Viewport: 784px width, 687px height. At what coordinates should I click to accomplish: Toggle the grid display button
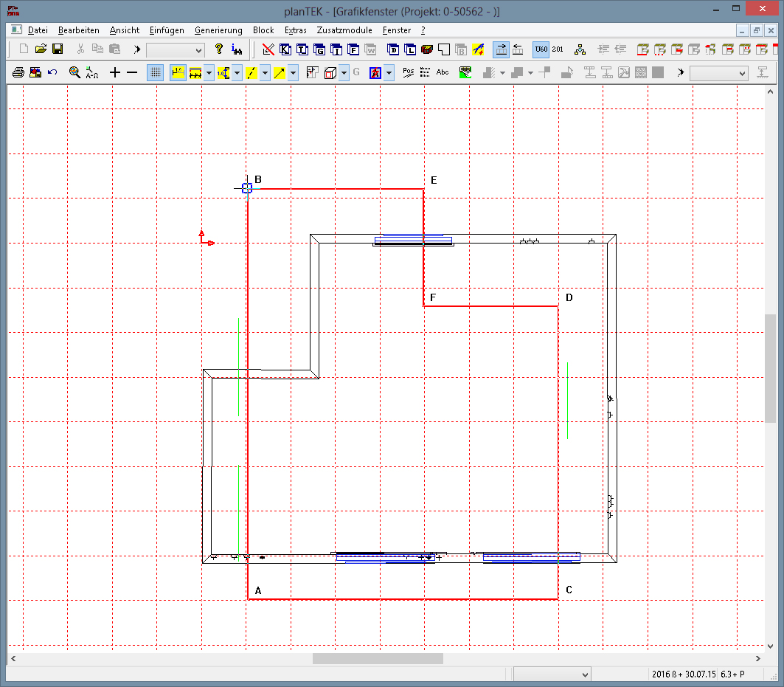156,72
